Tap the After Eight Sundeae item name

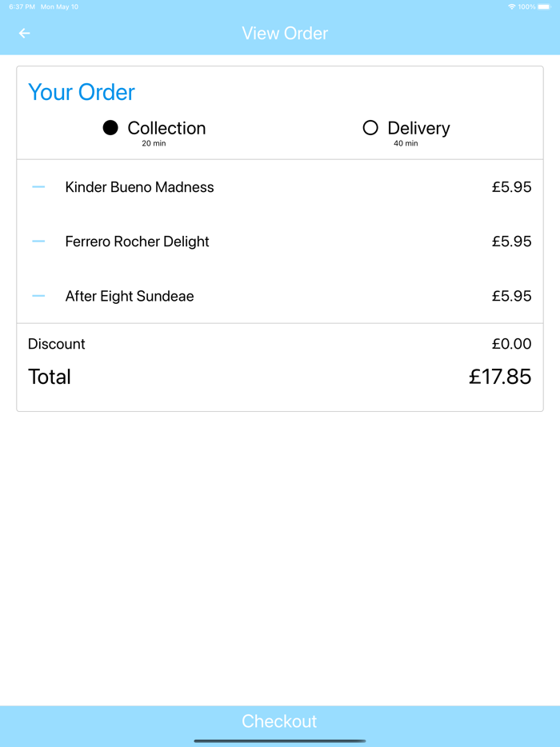click(x=130, y=296)
